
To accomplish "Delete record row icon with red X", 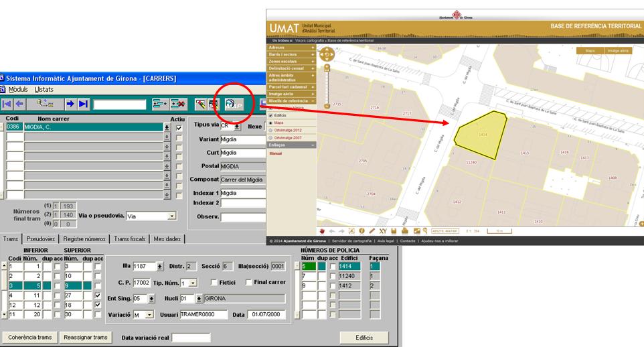I will (x=179, y=104).
